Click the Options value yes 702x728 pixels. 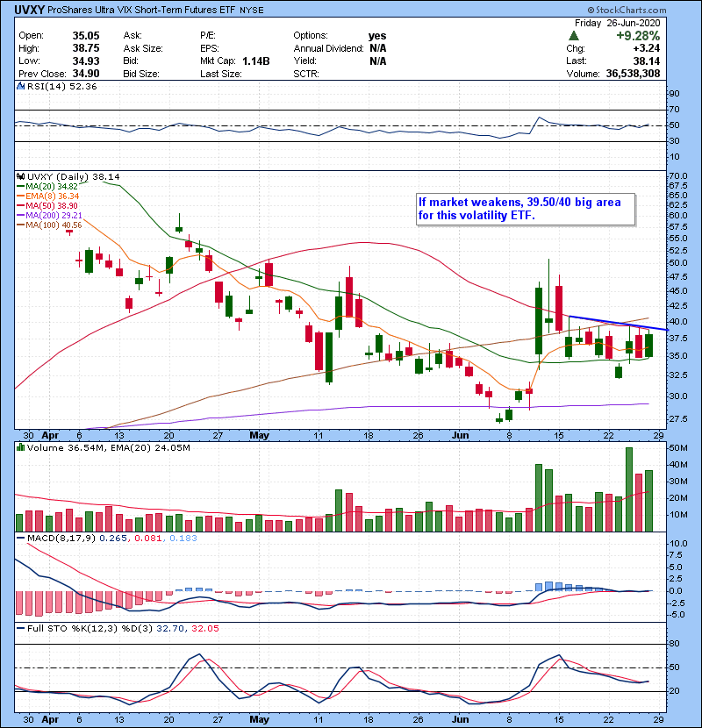tap(377, 36)
